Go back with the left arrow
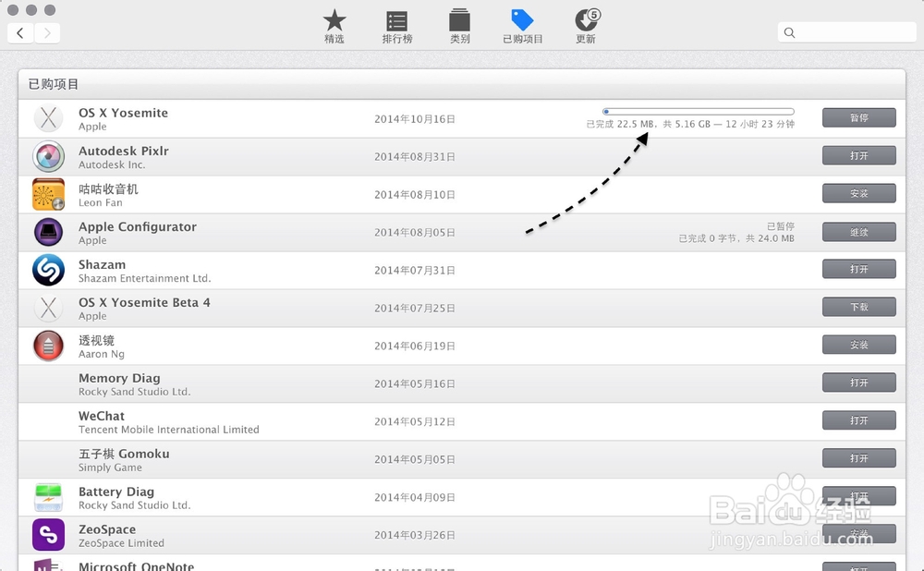 pyautogui.click(x=20, y=33)
